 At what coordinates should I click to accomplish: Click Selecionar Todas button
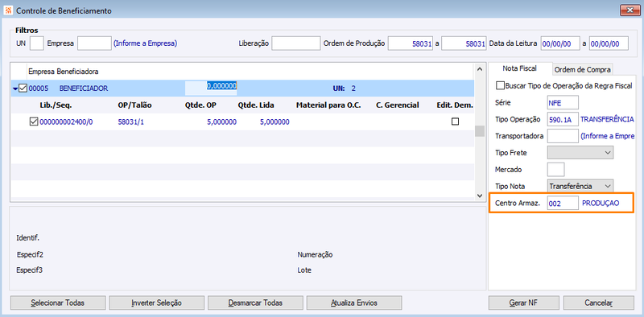tap(58, 303)
